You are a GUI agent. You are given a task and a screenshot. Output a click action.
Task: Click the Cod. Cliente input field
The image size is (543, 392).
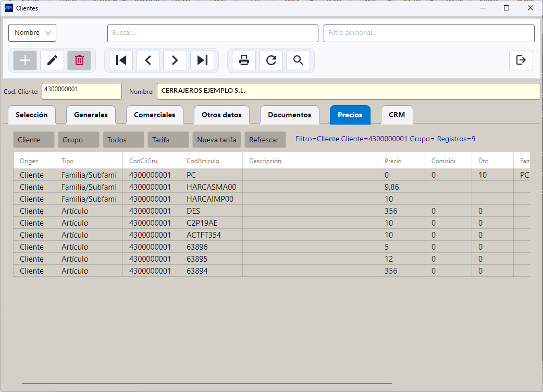(x=82, y=91)
